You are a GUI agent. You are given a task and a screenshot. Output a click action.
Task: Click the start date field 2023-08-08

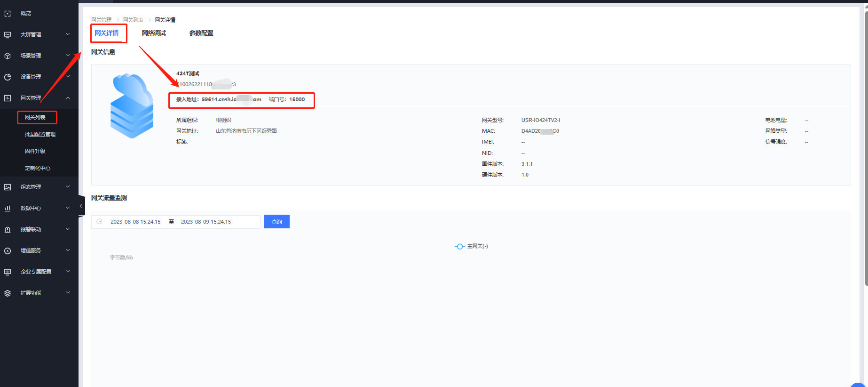pos(135,222)
